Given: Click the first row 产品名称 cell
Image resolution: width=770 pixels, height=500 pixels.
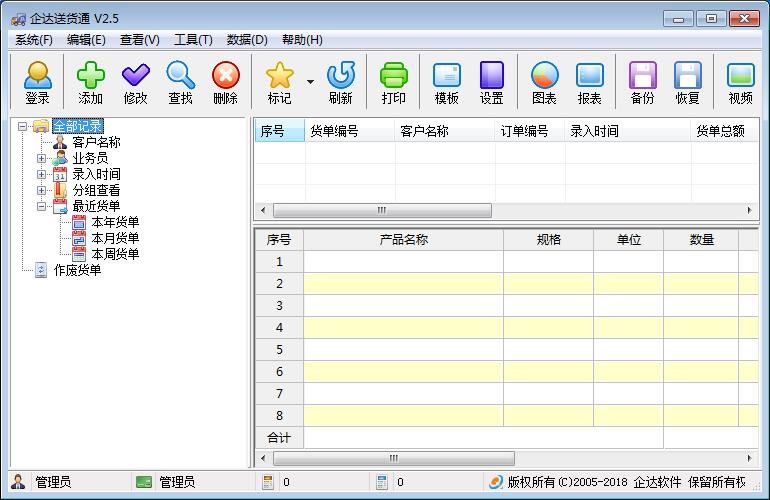Looking at the screenshot, I should (403, 262).
